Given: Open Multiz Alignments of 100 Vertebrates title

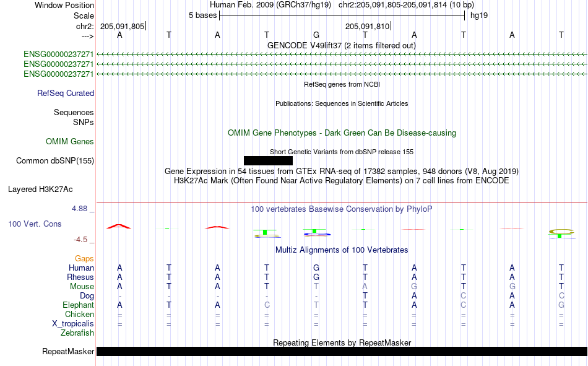Looking at the screenshot, I should pyautogui.click(x=342, y=250).
